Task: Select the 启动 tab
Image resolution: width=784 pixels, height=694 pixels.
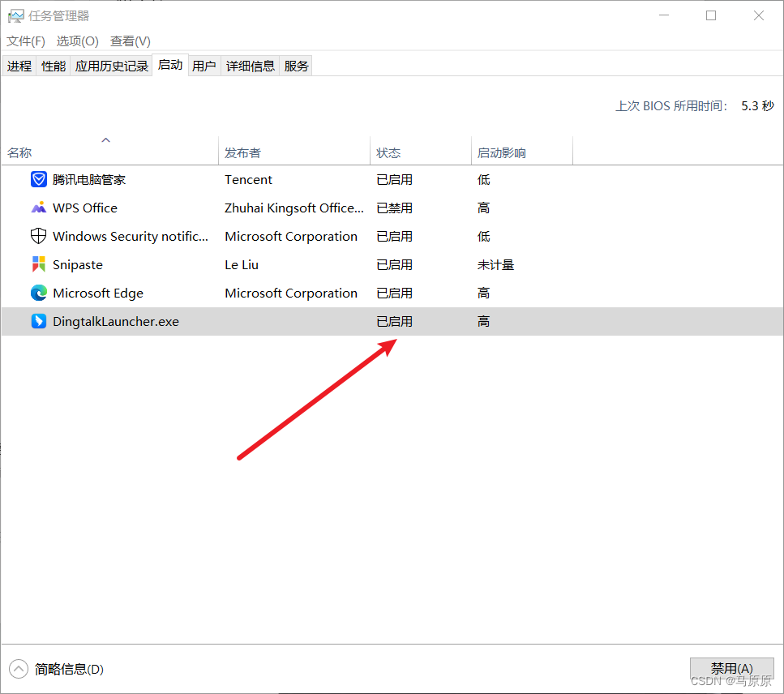Action: pos(170,65)
